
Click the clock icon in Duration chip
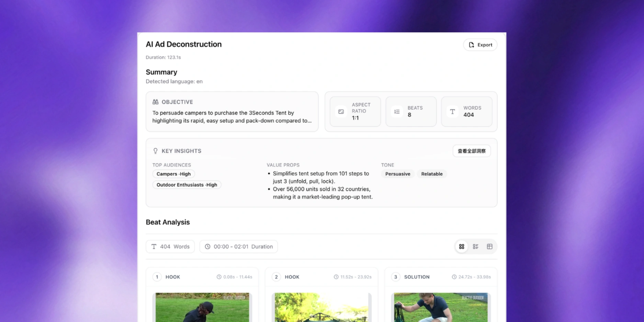pyautogui.click(x=207, y=246)
